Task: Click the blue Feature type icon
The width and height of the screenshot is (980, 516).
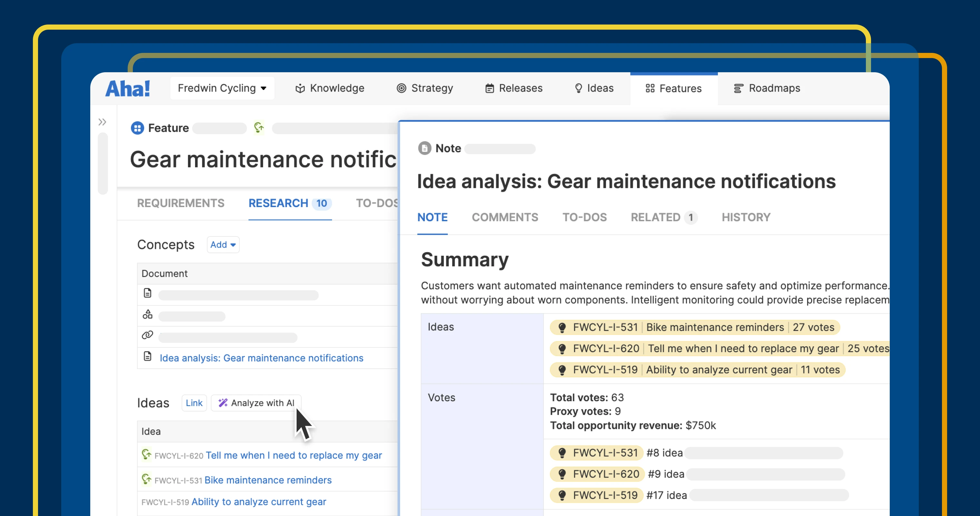Action: point(137,128)
